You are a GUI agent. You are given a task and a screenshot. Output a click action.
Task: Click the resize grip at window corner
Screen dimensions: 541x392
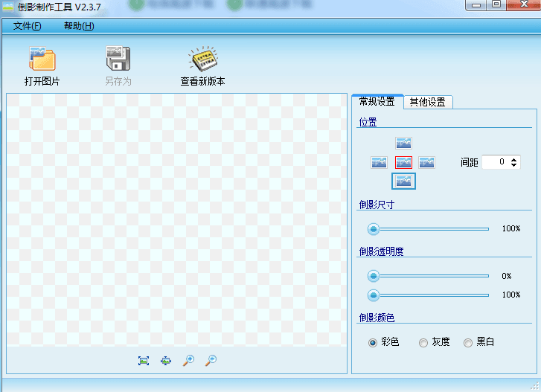coord(536,386)
